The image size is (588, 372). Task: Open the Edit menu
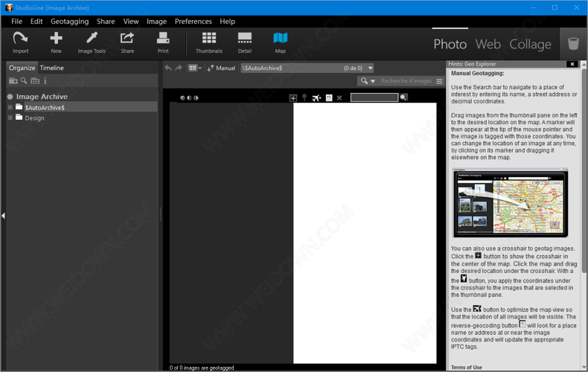click(36, 22)
